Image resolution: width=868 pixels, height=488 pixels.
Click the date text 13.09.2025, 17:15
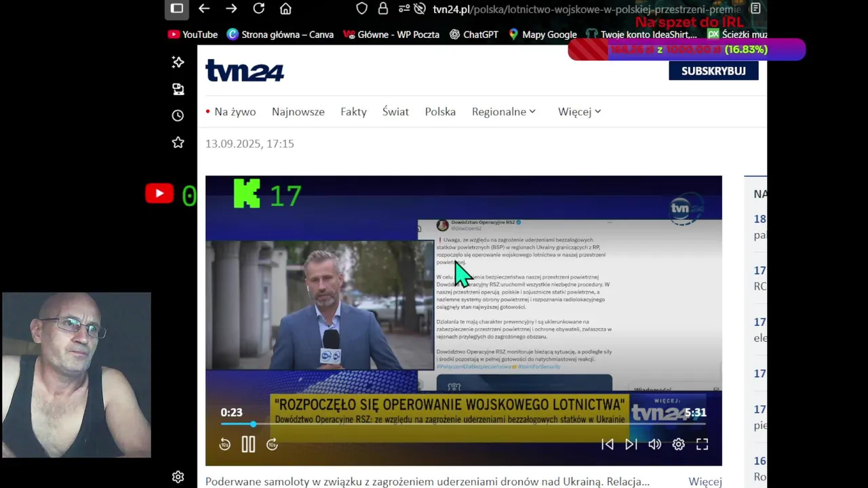250,144
